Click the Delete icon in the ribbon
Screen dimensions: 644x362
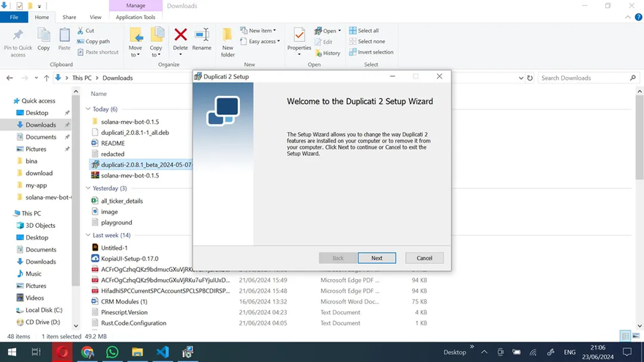(x=180, y=39)
